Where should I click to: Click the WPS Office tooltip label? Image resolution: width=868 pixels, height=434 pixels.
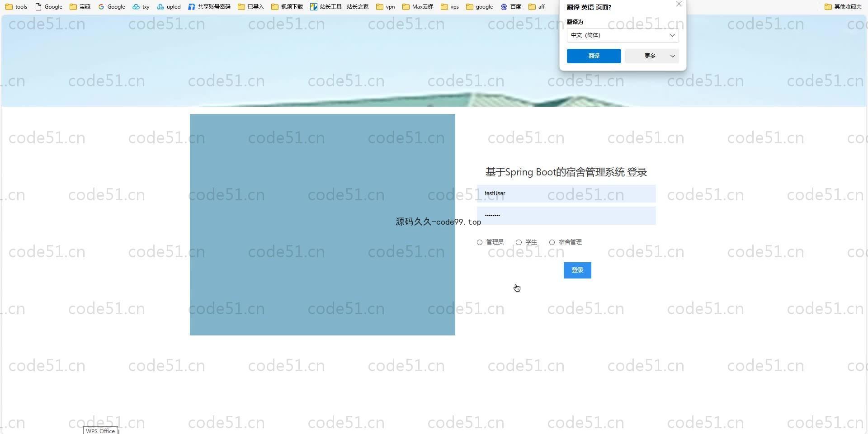(100, 431)
